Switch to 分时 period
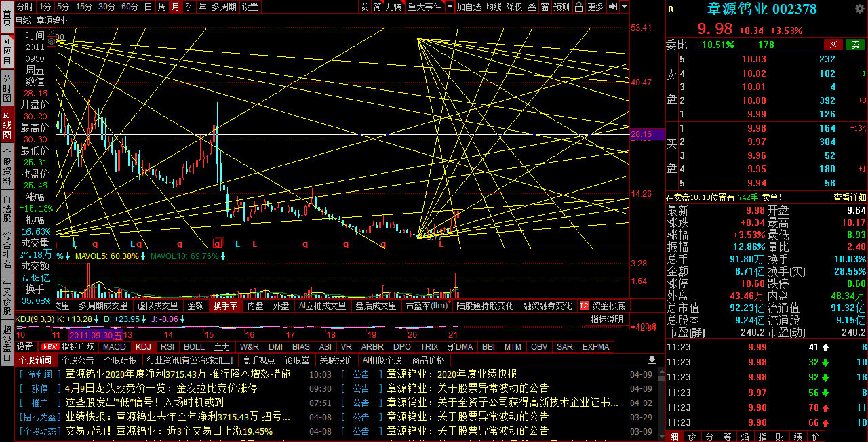The width and height of the screenshot is (868, 442). coord(24,7)
